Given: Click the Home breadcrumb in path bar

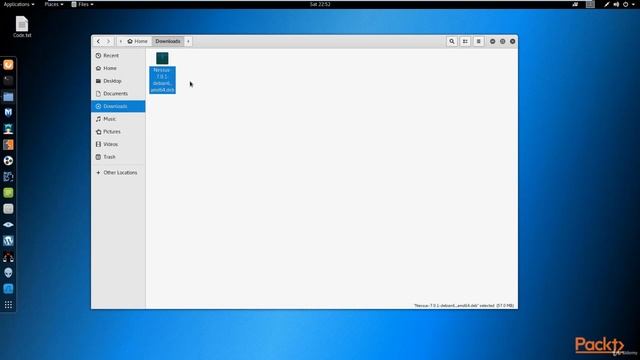Looking at the screenshot, I should click(x=138, y=41).
